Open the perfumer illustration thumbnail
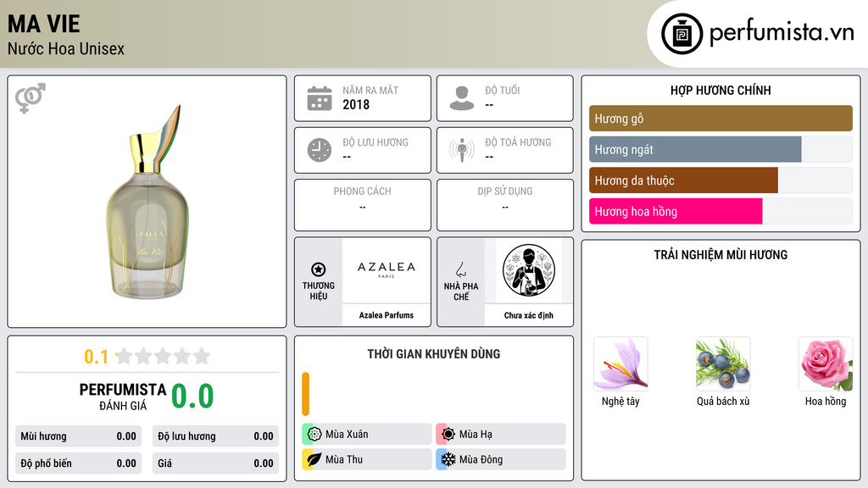The height and width of the screenshot is (488, 868). (x=529, y=270)
